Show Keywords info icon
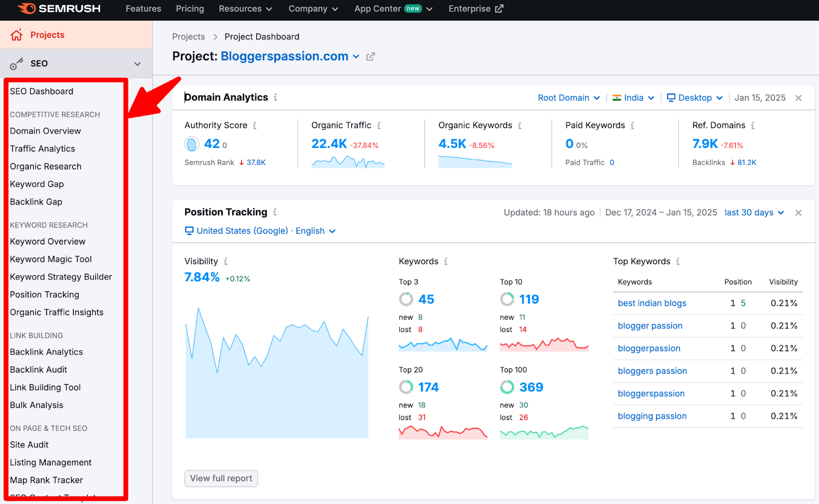 coord(446,261)
